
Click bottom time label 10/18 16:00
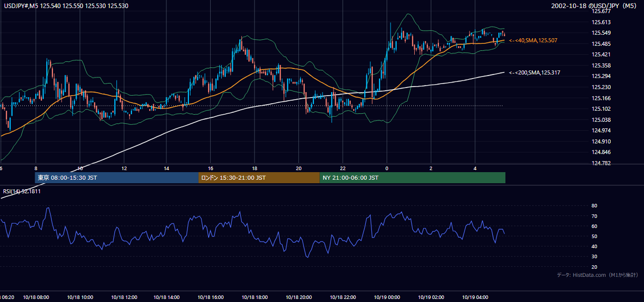[210, 297]
